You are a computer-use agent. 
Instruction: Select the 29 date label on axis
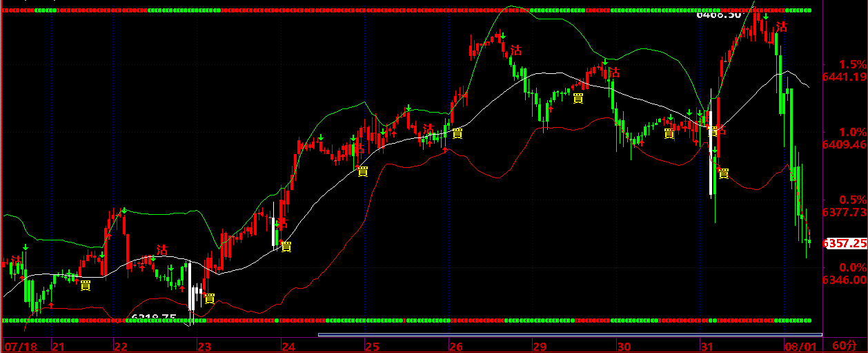[x=540, y=346]
